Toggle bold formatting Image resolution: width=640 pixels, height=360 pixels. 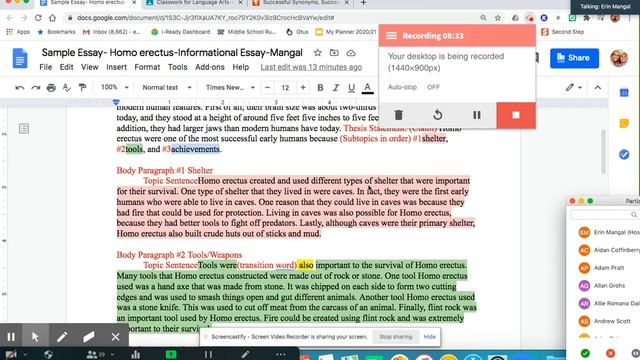pyautogui.click(x=320, y=87)
